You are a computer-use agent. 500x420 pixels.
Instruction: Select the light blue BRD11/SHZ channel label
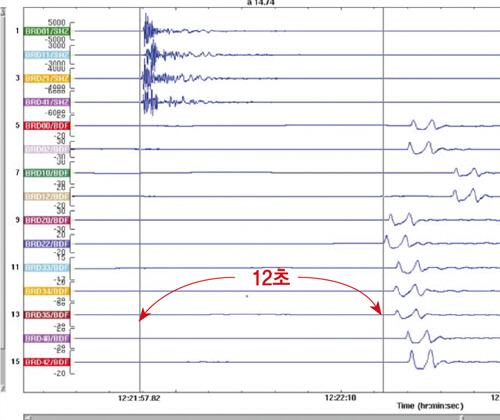point(47,55)
